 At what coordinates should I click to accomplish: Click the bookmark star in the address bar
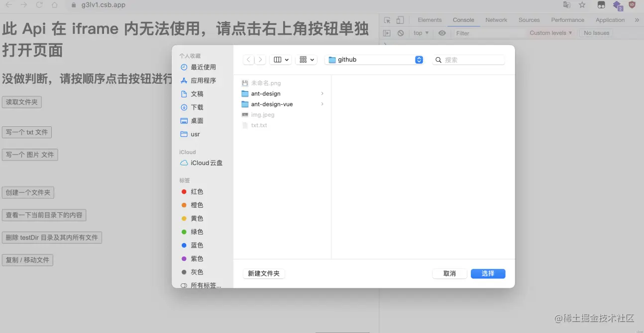click(x=581, y=5)
